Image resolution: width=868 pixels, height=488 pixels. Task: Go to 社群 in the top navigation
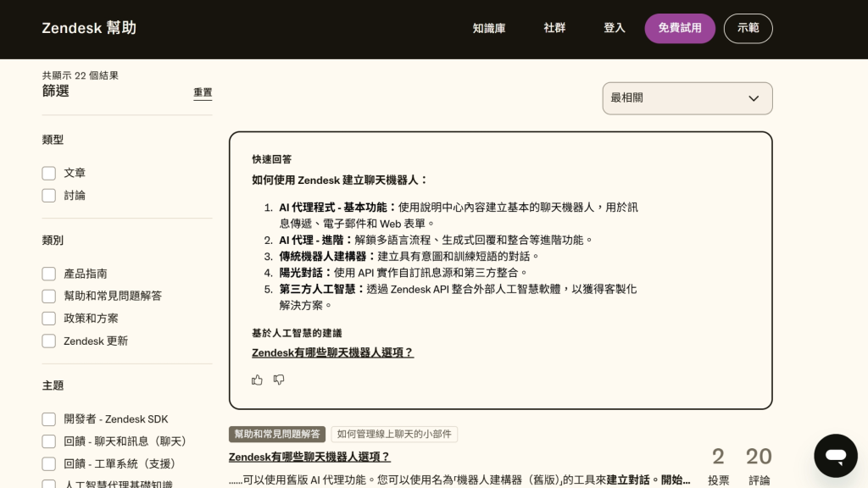[554, 28]
